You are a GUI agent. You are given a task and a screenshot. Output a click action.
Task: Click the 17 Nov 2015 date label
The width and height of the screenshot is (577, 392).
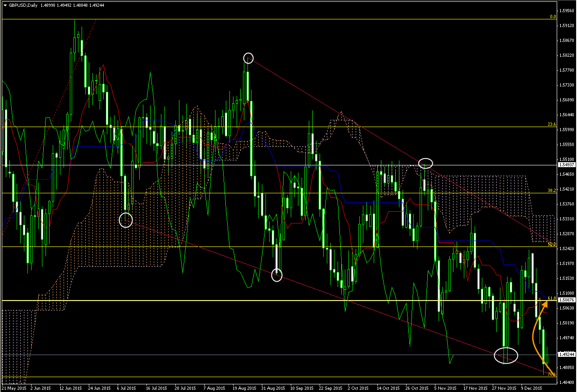point(475,387)
